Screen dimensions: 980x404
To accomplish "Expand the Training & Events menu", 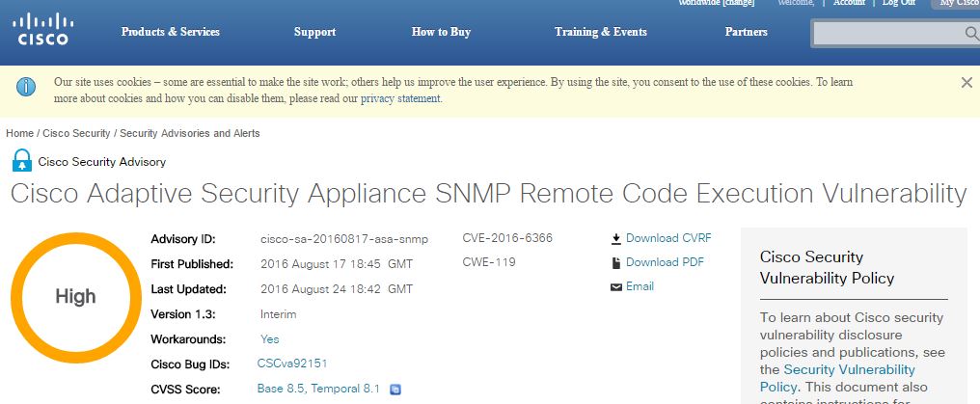I will 600,32.
